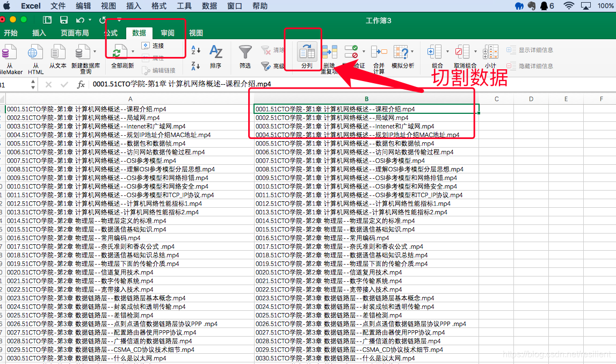Open the customize quick access toolbar dropdown
Viewport: 616px width, 364px height.
coord(119,19)
